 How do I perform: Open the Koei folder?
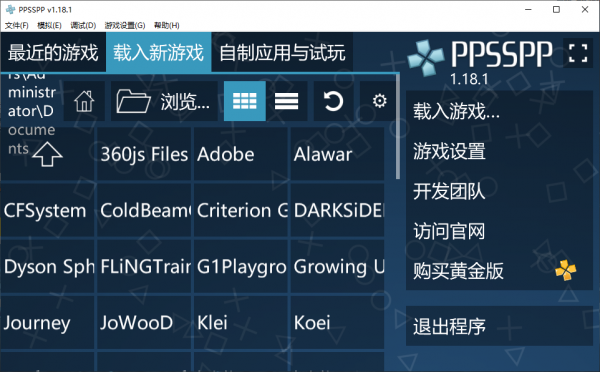(338, 323)
